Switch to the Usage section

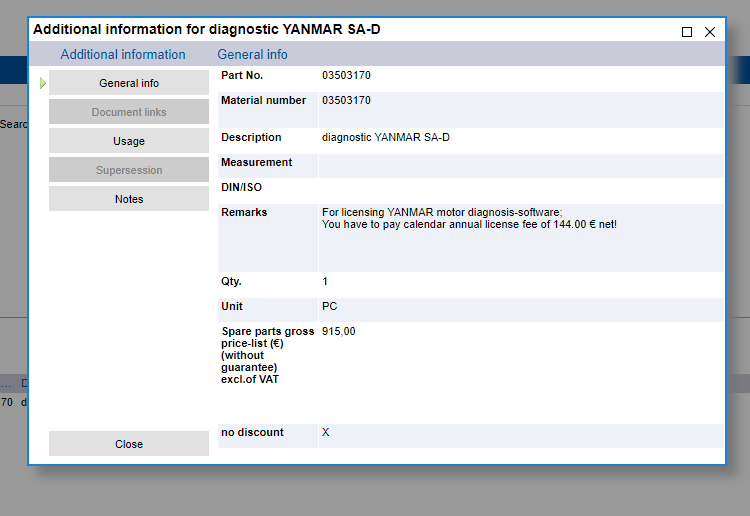click(x=129, y=141)
